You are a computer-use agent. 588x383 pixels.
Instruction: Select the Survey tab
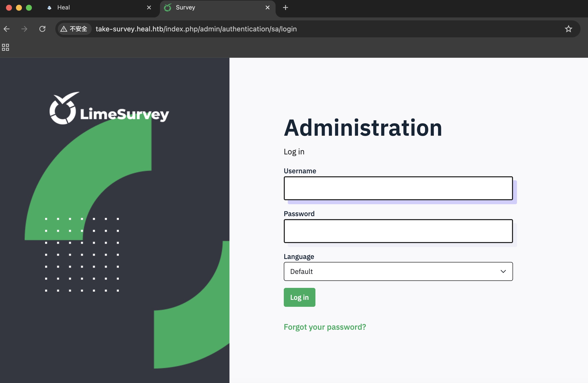(214, 7)
